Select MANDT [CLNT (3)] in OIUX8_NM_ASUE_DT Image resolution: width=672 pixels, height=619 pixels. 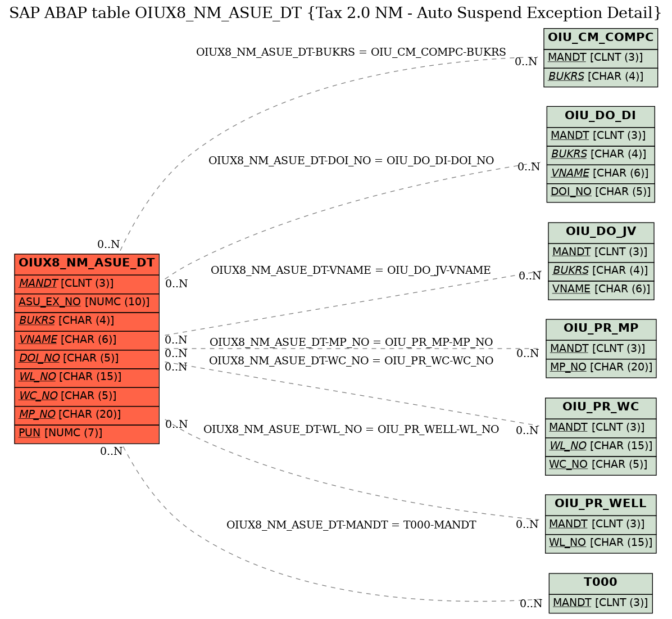click(87, 283)
